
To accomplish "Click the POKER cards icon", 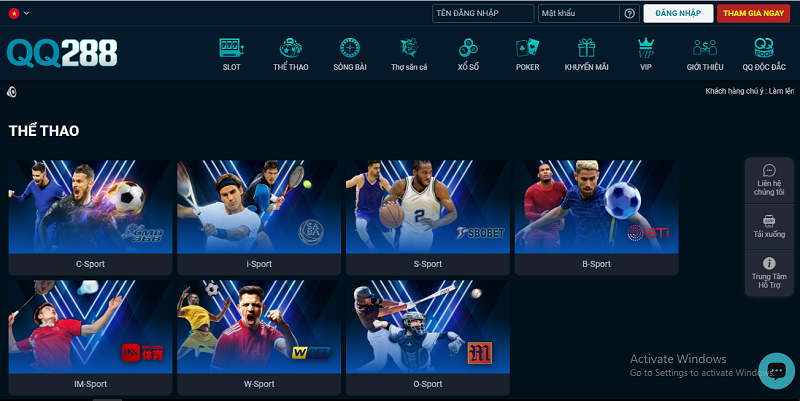I will pos(527,48).
